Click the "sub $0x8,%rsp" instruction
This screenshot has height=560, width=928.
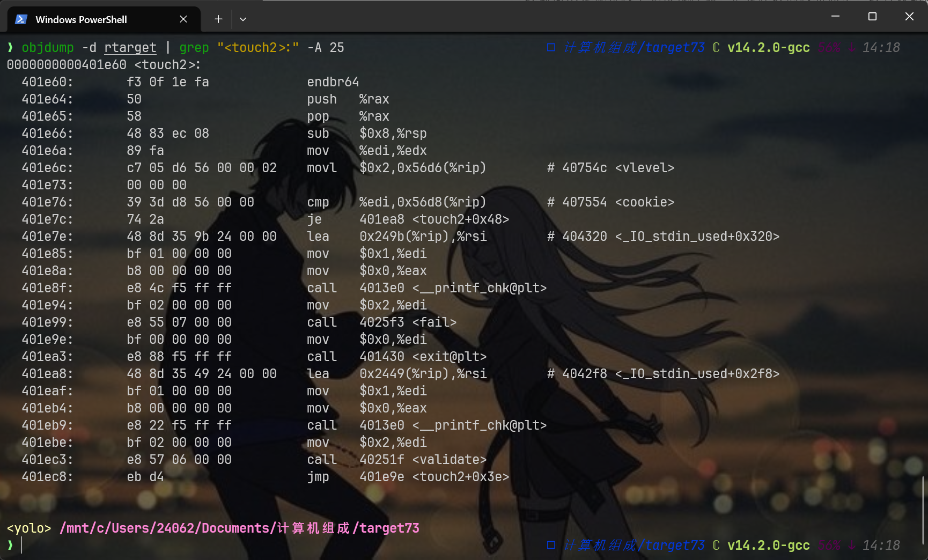click(367, 134)
